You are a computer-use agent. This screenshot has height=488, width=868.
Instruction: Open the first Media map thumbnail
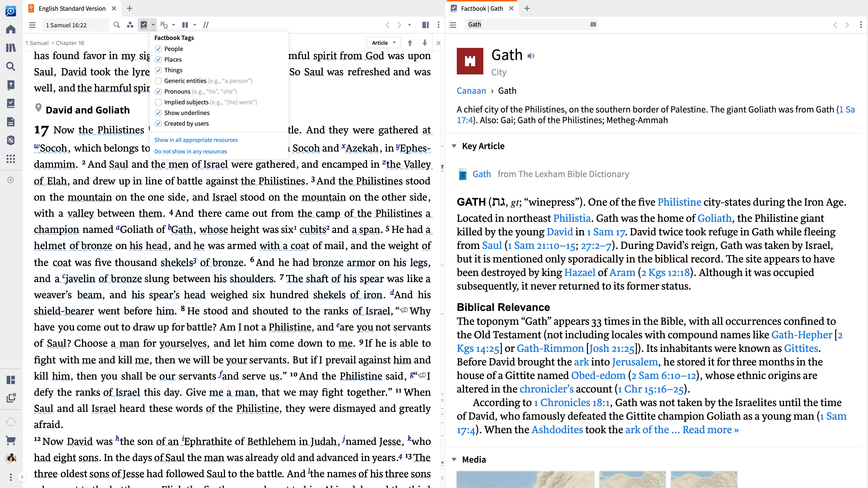525,480
